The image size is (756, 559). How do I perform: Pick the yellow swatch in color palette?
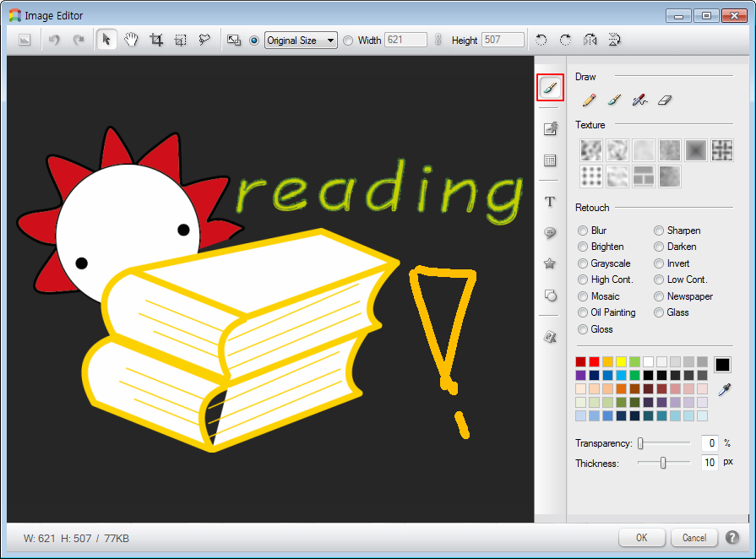point(621,362)
